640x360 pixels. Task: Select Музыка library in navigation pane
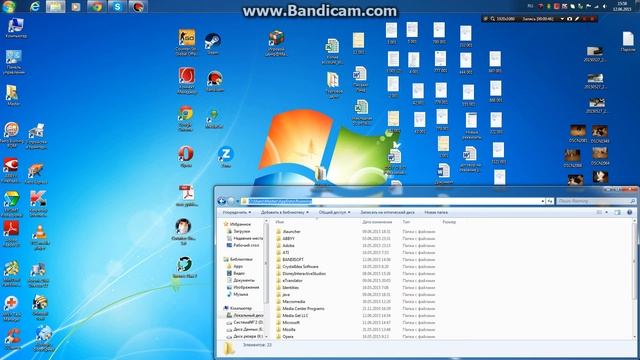click(x=238, y=294)
